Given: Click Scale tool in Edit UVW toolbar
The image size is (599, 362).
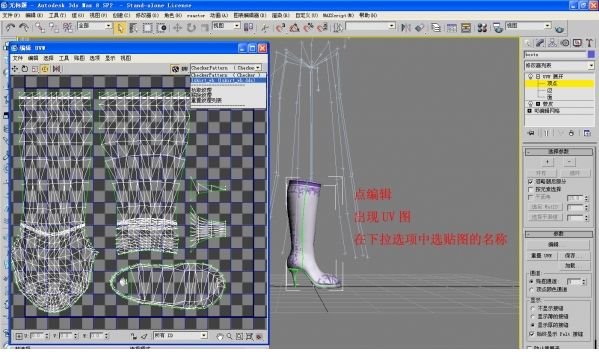Looking at the screenshot, I should coord(35,69).
